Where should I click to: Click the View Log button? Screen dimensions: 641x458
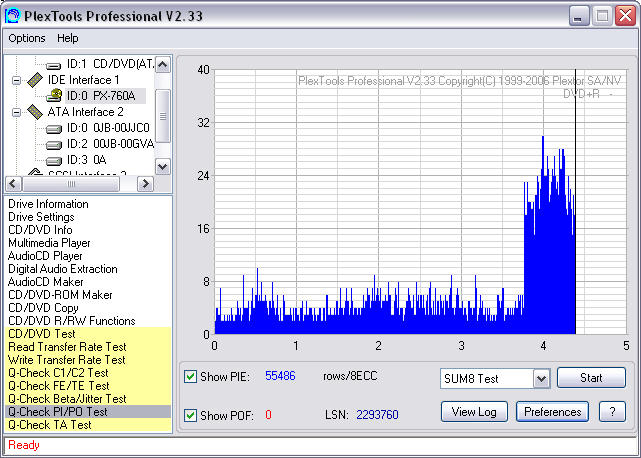coord(474,411)
